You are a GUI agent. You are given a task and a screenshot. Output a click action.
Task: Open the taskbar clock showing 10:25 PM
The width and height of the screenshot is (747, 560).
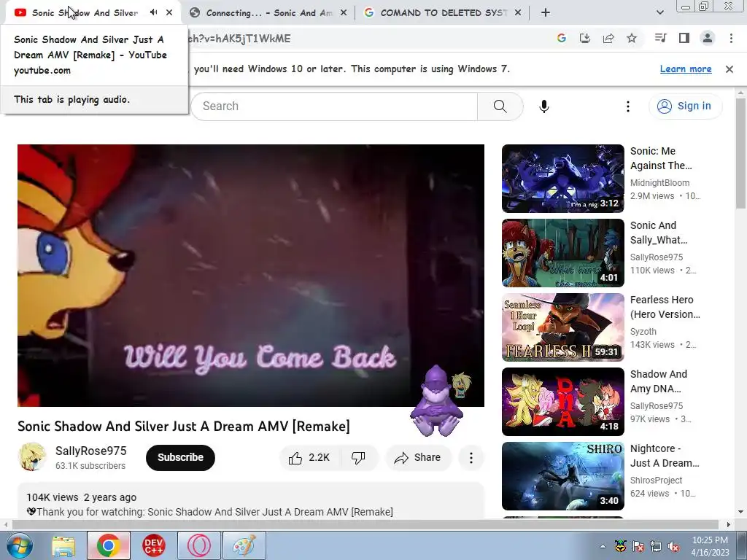point(710,546)
